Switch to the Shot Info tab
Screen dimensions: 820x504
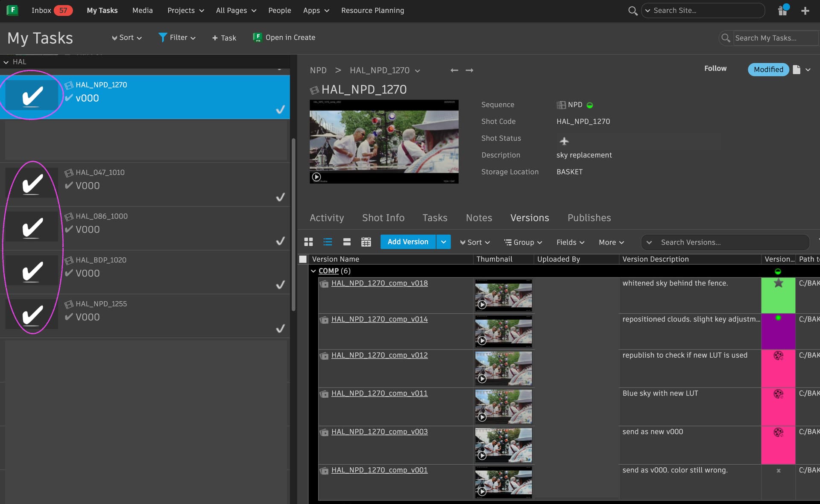[x=383, y=218]
